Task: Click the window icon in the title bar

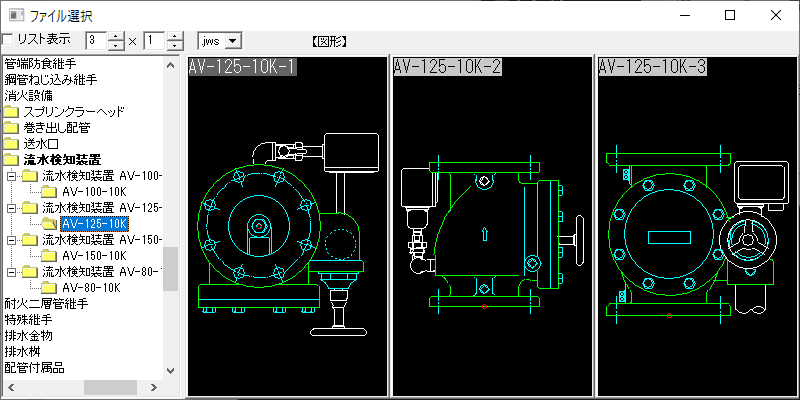Action: 12,15
